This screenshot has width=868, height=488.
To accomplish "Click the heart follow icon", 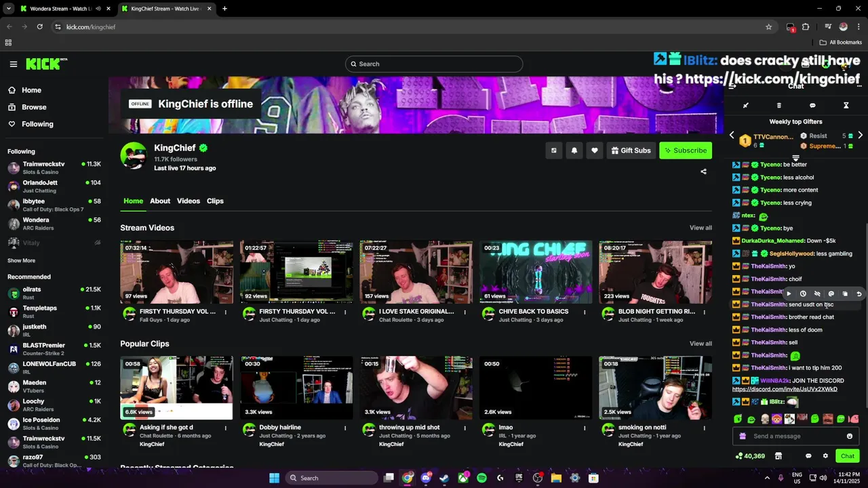I will tap(595, 150).
